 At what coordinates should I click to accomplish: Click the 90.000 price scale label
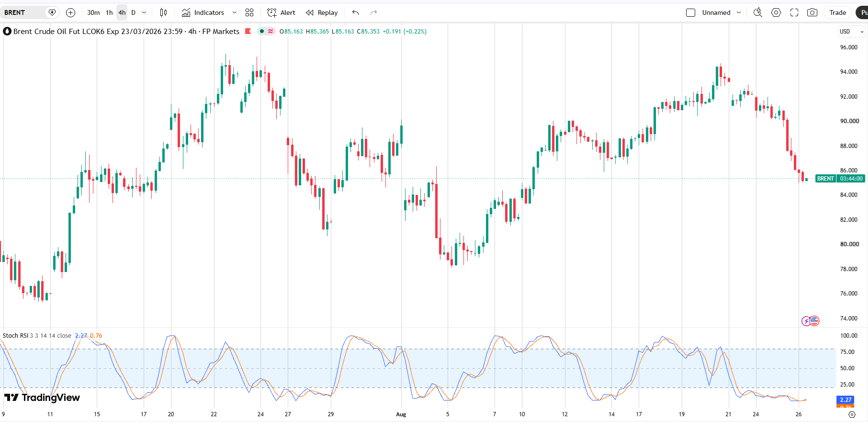[849, 121]
